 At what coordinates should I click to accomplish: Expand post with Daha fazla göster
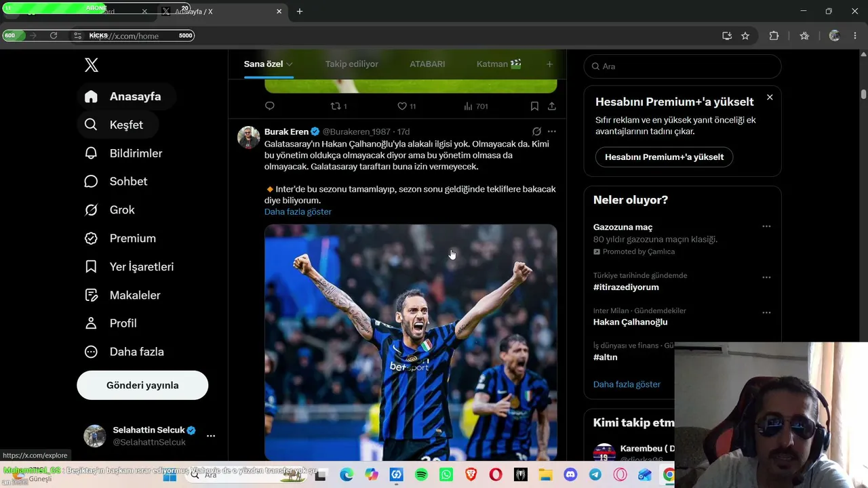pos(298,211)
